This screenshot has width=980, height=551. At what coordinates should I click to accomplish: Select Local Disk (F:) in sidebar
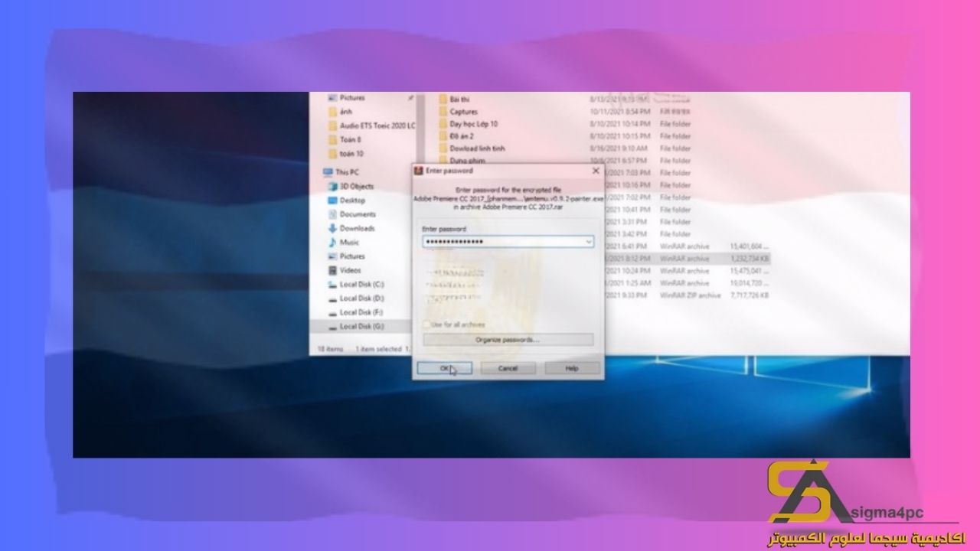[361, 312]
